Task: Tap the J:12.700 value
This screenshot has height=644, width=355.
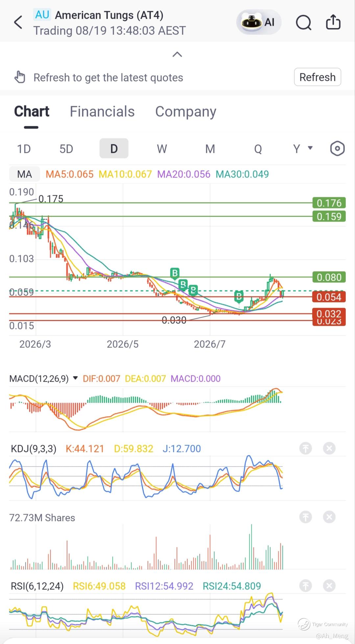Action: click(x=181, y=449)
